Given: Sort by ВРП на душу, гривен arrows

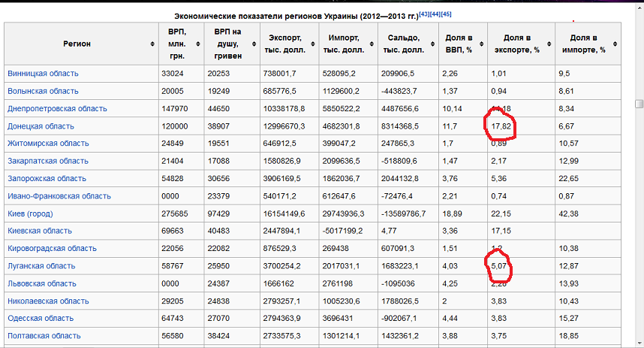Looking at the screenshot, I should (x=251, y=44).
